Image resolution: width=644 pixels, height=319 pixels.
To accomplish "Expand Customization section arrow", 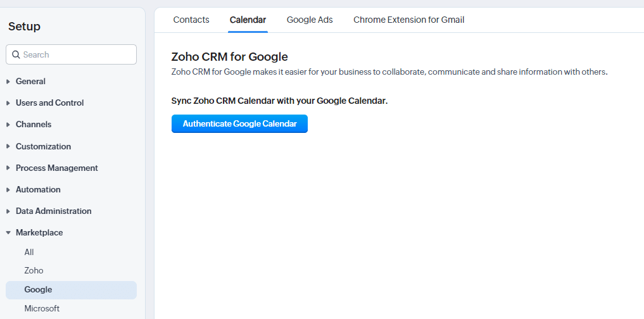I will point(8,146).
